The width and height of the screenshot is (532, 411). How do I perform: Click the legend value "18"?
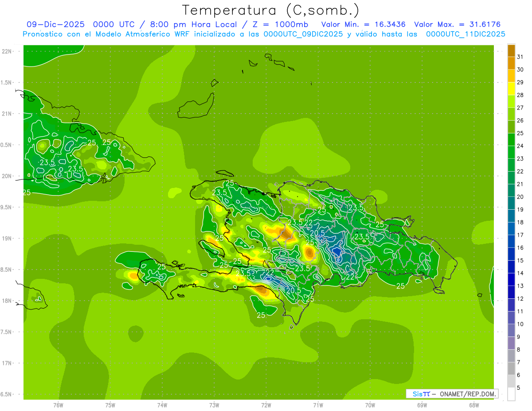(x=520, y=222)
